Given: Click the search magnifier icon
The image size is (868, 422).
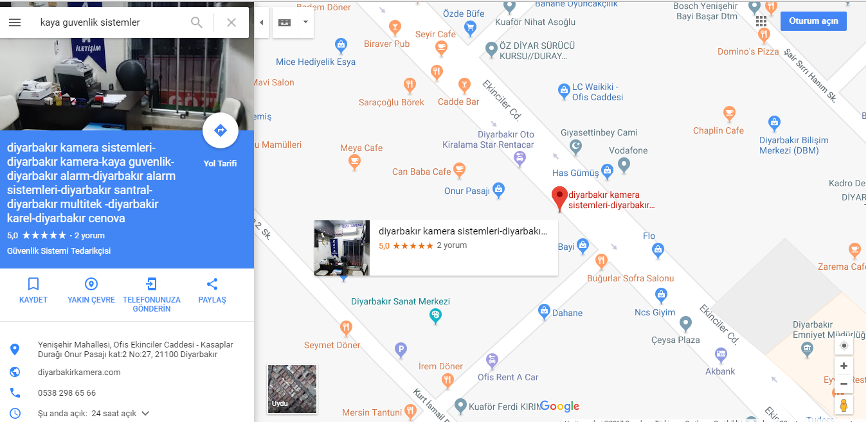Looking at the screenshot, I should click(x=197, y=22).
